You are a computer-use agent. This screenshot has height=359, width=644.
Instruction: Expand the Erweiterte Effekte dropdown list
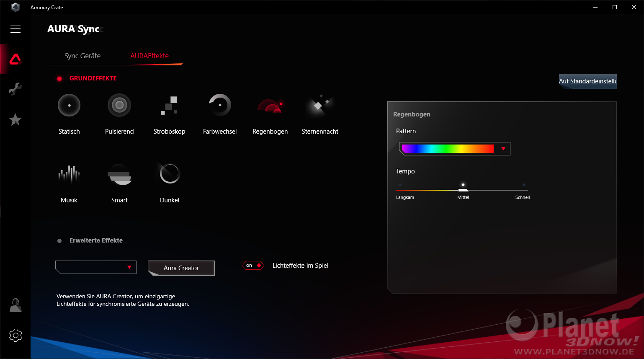(96, 267)
